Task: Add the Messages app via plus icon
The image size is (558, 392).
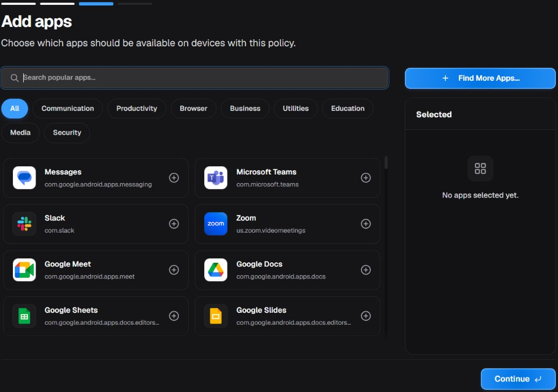Action: coord(174,178)
